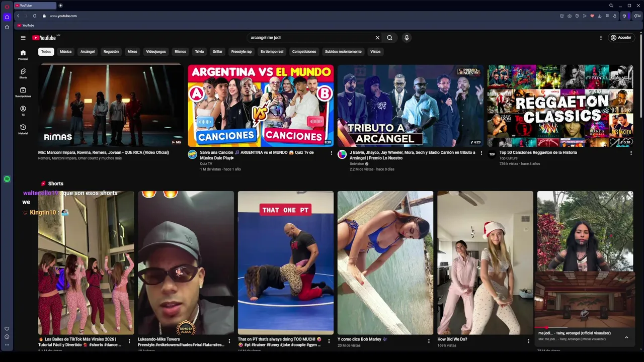This screenshot has width=644, height=362.
Task: Click the heart bookmark icon in toolbar
Action: coord(592,16)
